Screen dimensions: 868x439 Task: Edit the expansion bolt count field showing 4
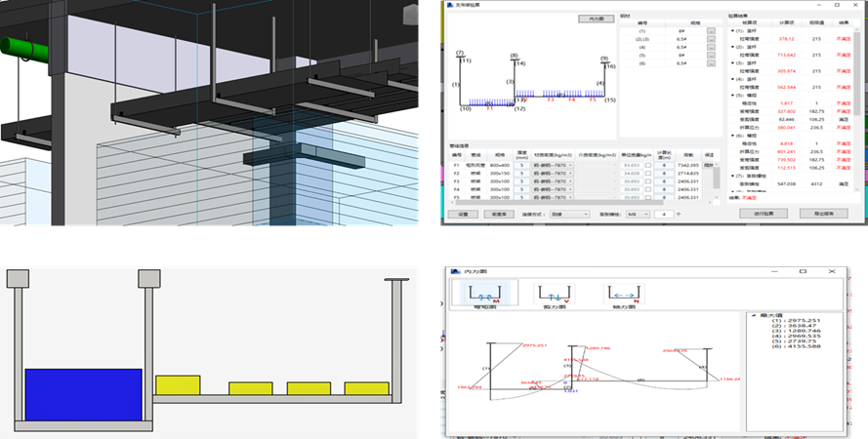[x=664, y=214]
